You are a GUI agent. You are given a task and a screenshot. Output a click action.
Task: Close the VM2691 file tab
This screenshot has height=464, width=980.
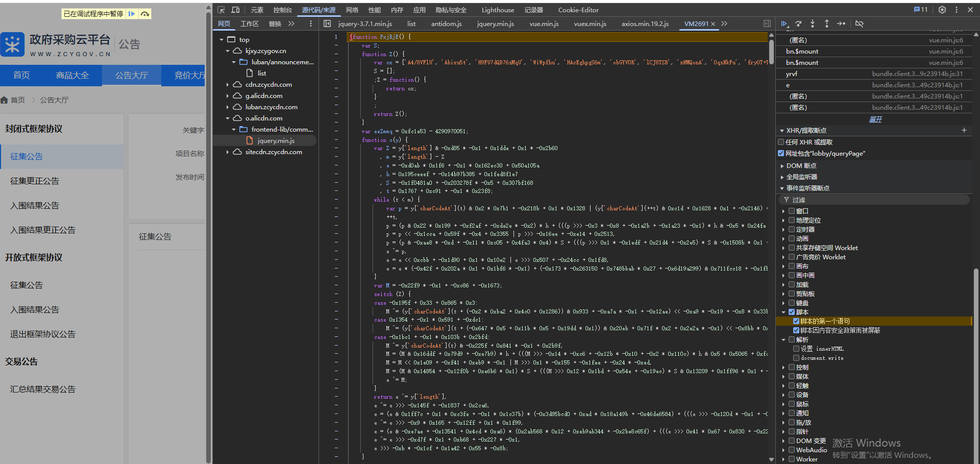[713, 24]
